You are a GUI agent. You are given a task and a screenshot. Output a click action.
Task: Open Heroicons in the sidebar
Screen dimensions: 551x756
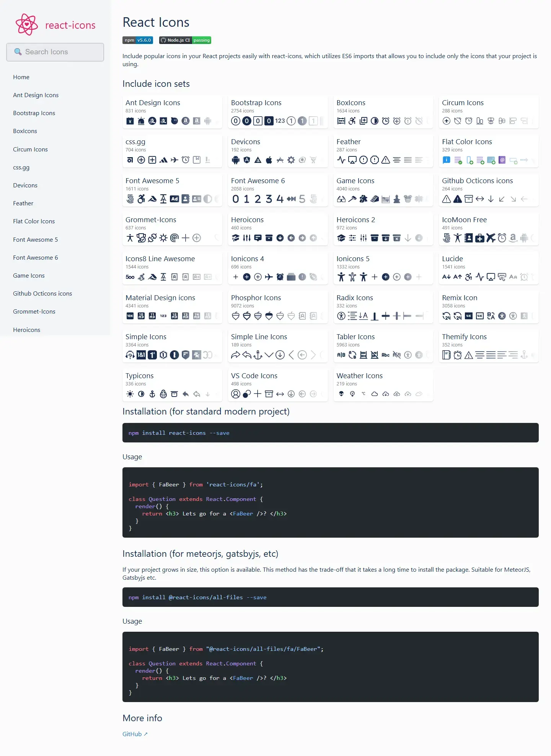pos(26,330)
